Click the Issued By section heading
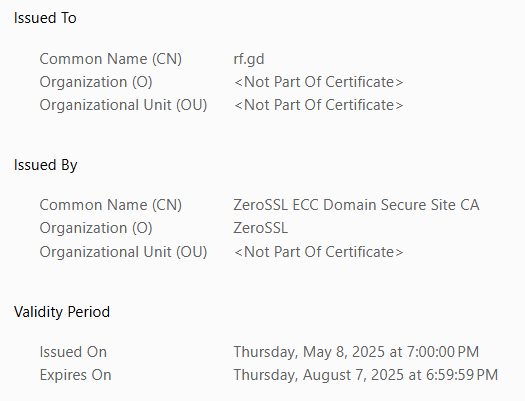This screenshot has width=525, height=401. point(46,165)
